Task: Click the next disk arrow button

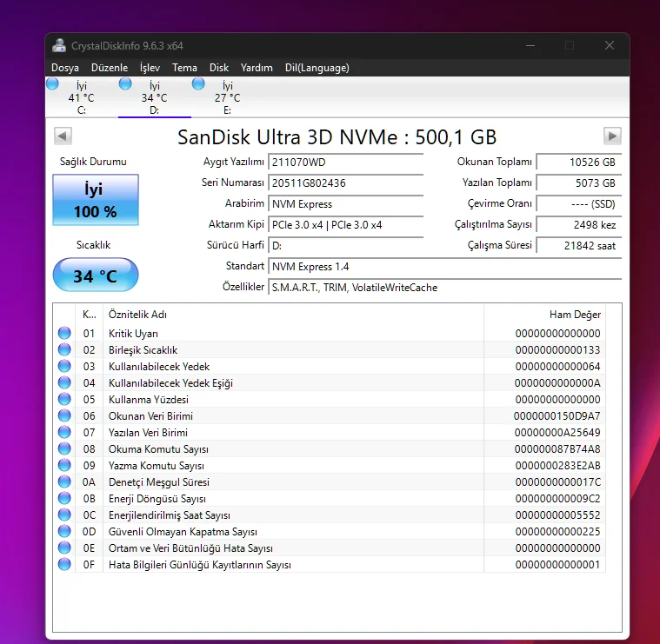Action: pos(612,136)
